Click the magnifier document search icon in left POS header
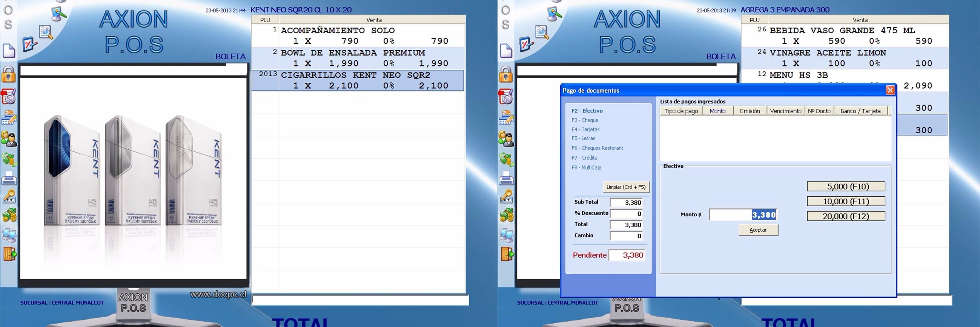 (46, 32)
